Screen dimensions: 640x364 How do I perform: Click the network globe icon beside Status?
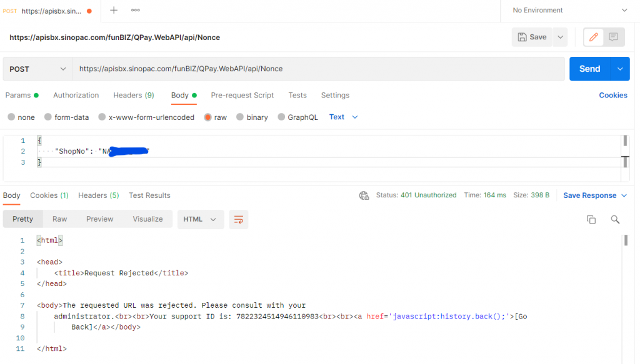pos(364,195)
